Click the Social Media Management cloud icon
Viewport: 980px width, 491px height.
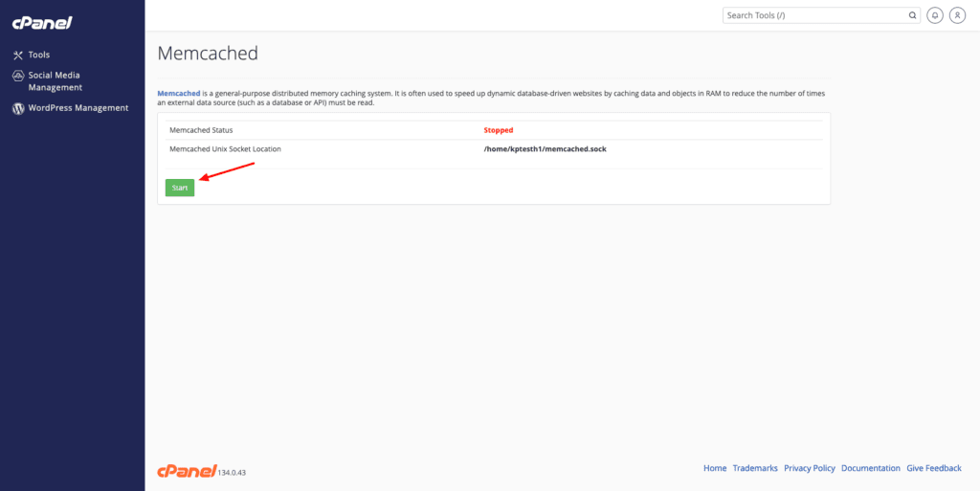tap(18, 75)
